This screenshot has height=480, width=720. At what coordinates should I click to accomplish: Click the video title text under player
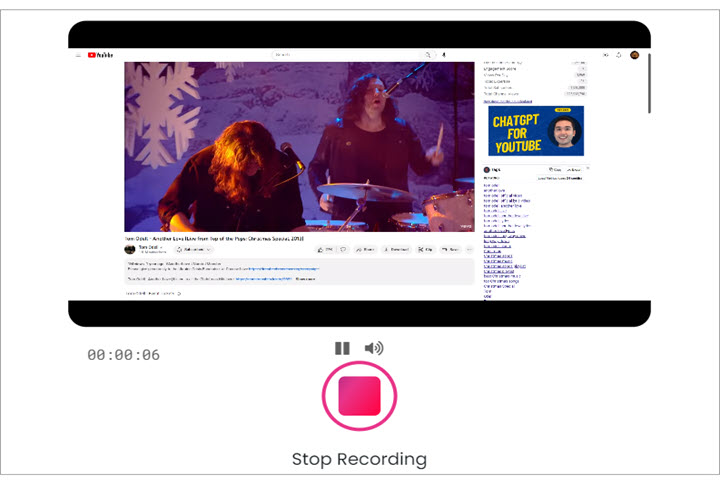point(214,239)
